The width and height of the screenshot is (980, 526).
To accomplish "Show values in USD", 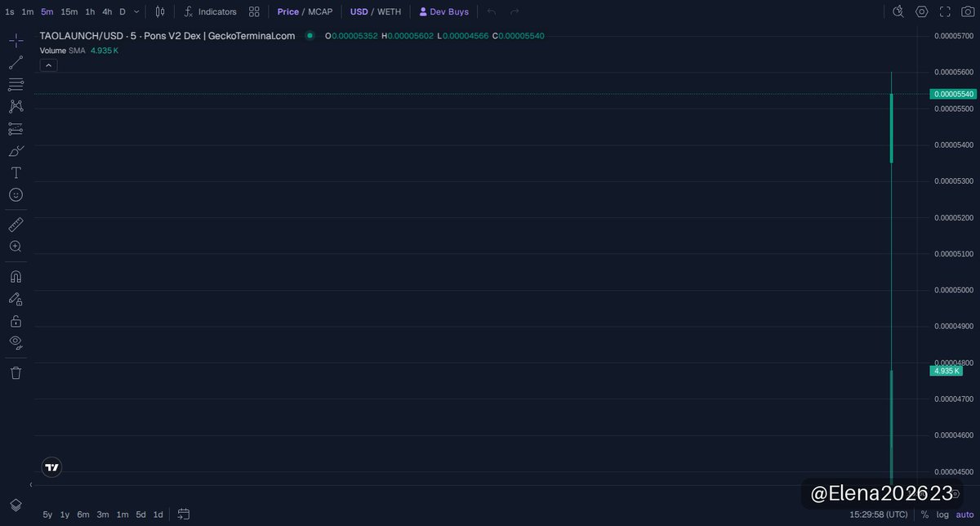I will tap(359, 11).
